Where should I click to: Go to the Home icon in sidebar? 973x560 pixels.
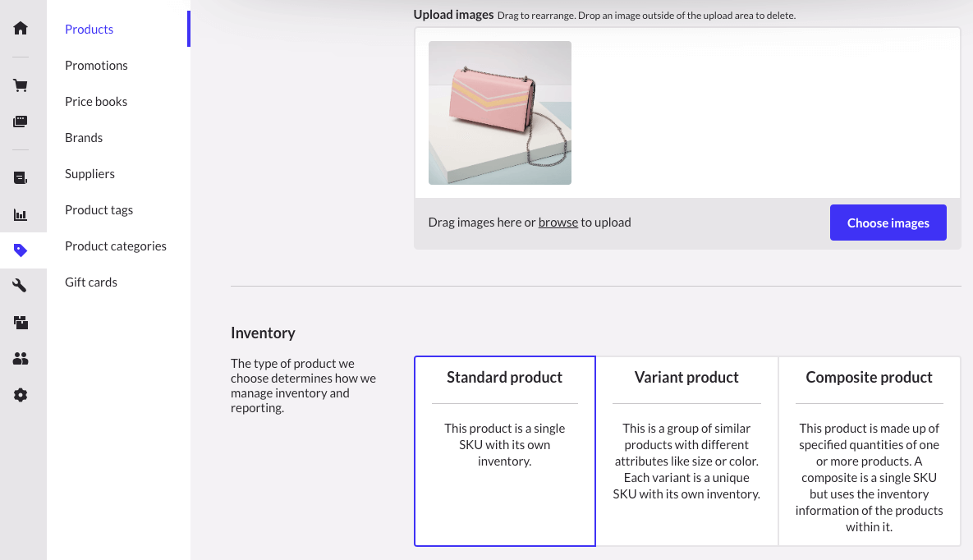tap(21, 29)
